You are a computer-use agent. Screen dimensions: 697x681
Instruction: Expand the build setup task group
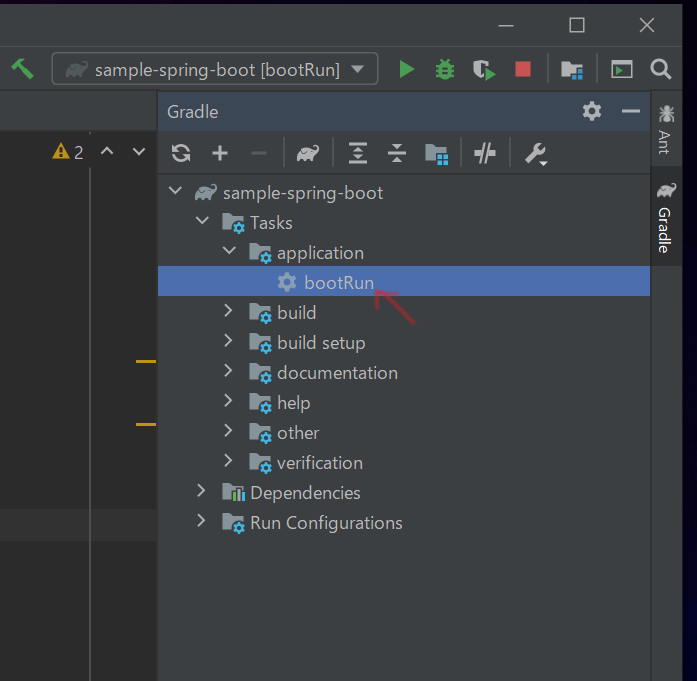coord(228,341)
